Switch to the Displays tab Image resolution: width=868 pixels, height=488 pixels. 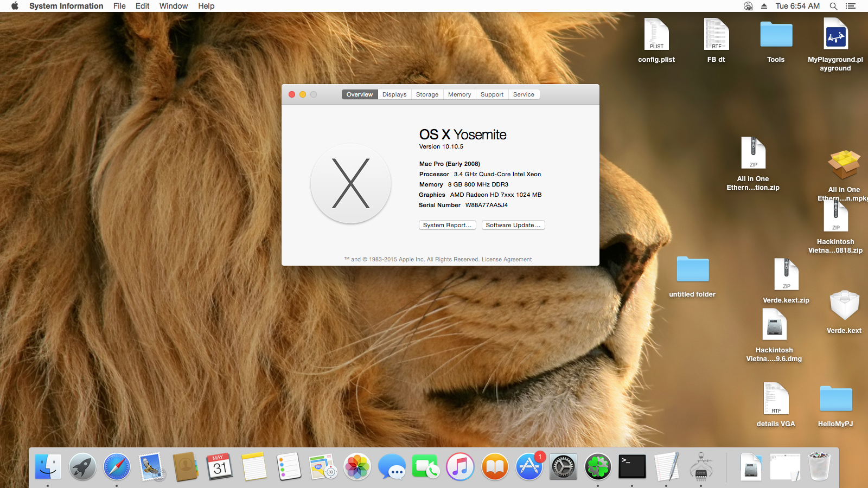coord(394,94)
